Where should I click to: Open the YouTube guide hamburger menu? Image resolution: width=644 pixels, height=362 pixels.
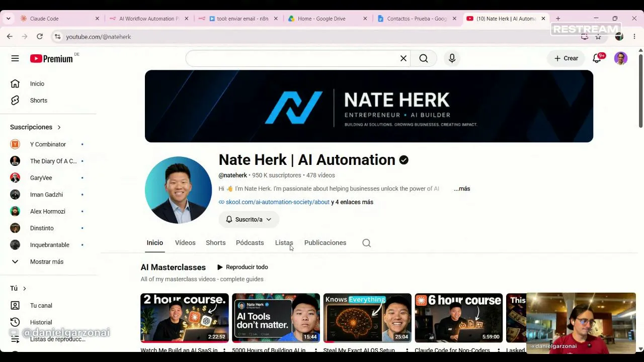click(15, 58)
